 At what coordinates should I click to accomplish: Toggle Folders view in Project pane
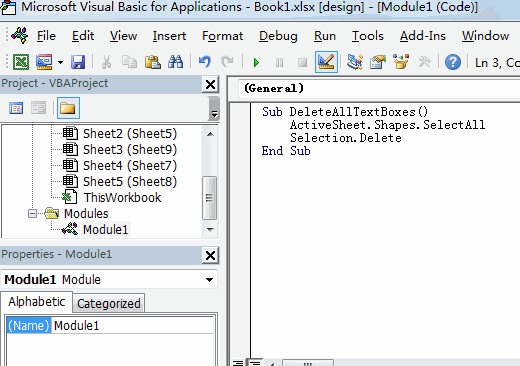click(x=68, y=108)
